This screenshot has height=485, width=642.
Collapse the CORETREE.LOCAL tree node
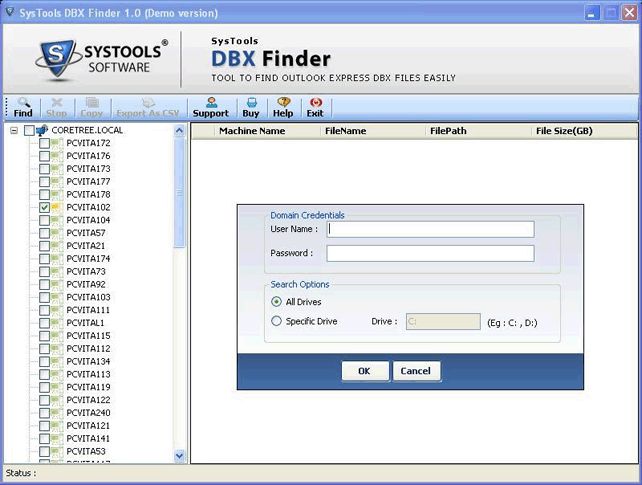14,131
